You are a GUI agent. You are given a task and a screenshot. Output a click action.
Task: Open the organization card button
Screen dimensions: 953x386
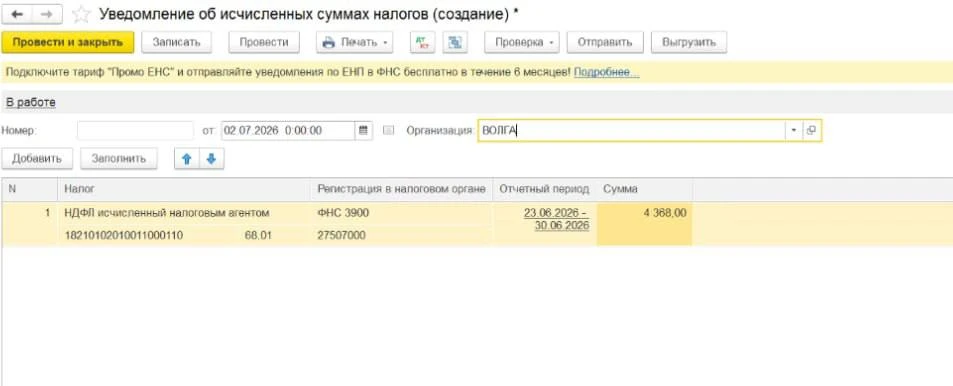[x=811, y=130]
